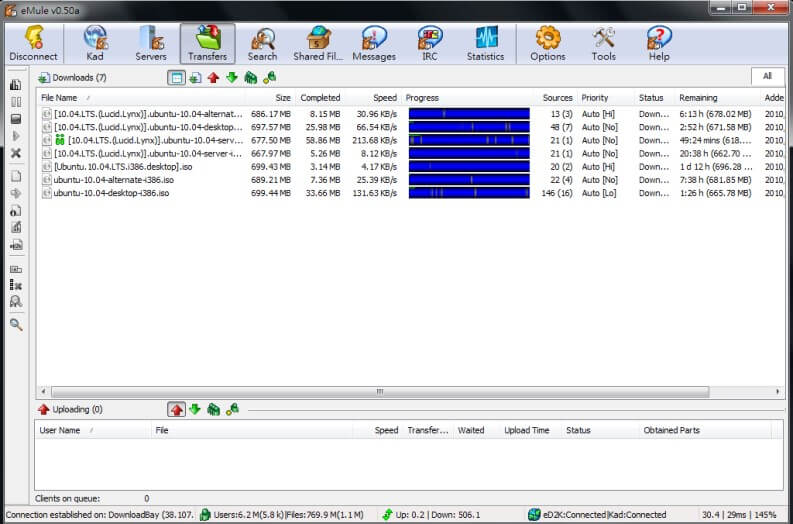The width and height of the screenshot is (793, 524).
Task: Show Uploading list via red arrow in Downloads toolbar
Action: (213, 78)
